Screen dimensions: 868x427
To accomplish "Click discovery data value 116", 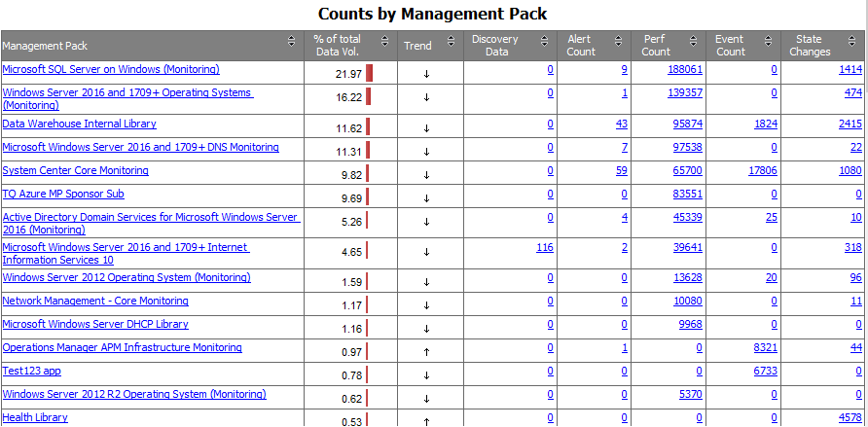I will pyautogui.click(x=545, y=247).
